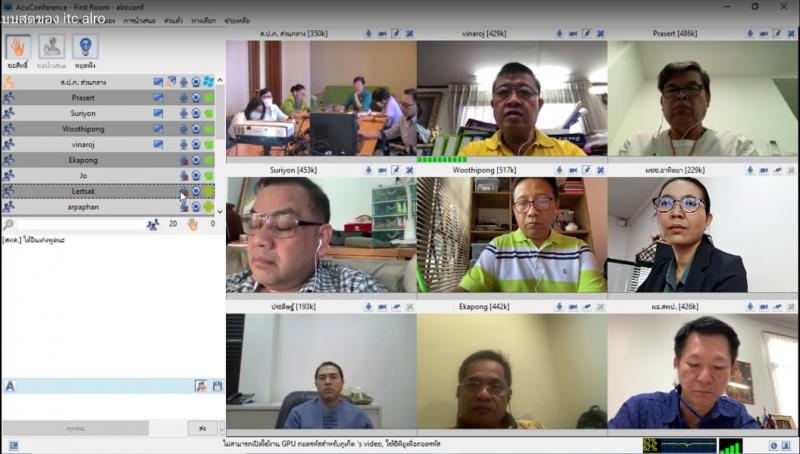
Task: Toggle webcam in vinaroj participant row
Action: (196, 144)
